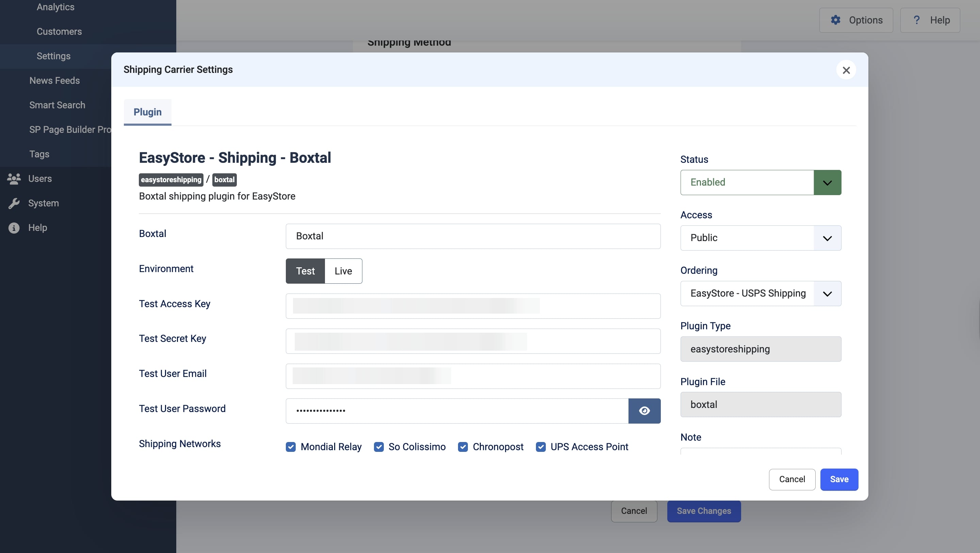Click the Save button in the modal
This screenshot has width=980, height=553.
[x=839, y=479]
